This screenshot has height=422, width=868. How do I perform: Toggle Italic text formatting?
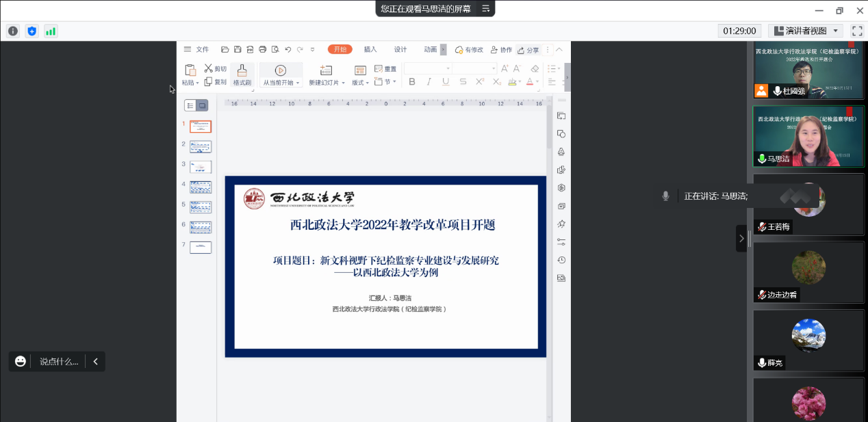point(429,82)
